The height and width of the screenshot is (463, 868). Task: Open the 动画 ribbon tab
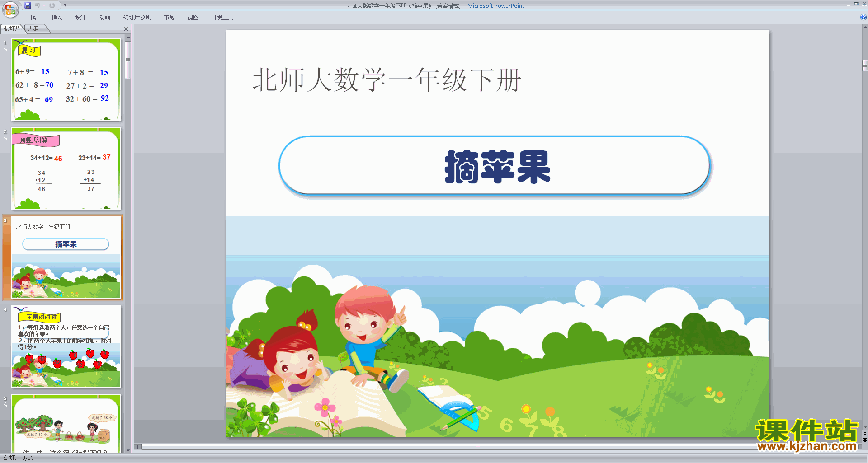pyautogui.click(x=104, y=18)
